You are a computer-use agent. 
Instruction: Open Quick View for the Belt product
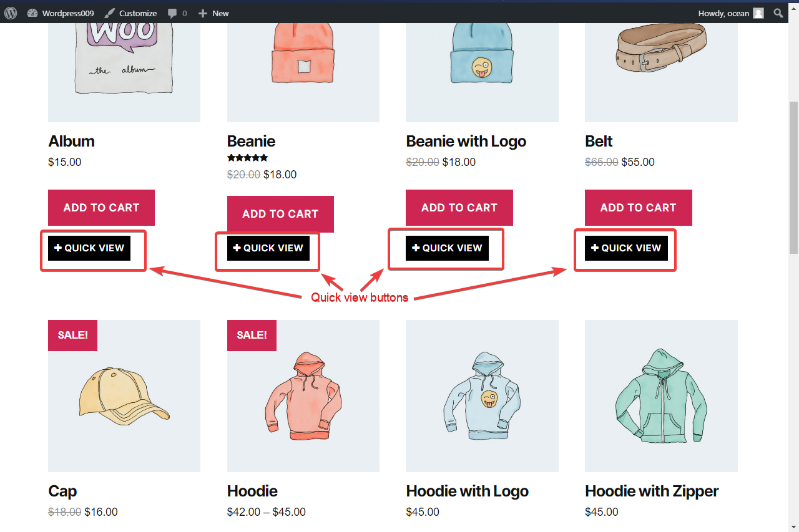click(x=625, y=248)
